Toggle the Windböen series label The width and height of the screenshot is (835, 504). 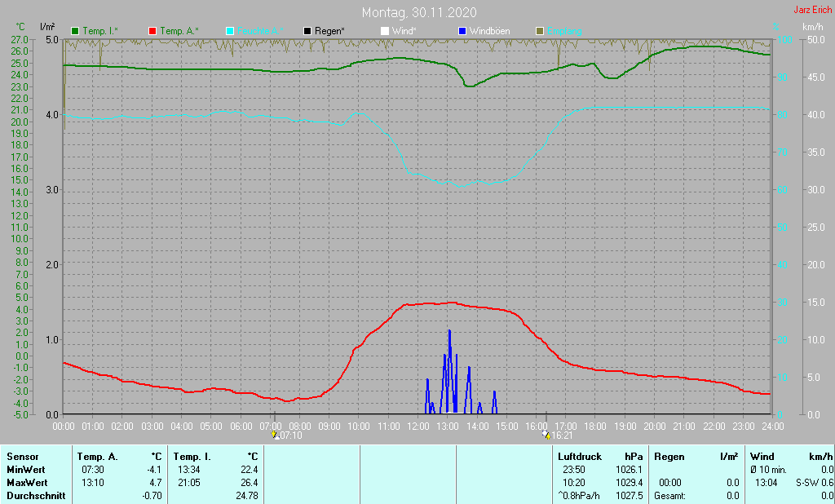pos(490,31)
